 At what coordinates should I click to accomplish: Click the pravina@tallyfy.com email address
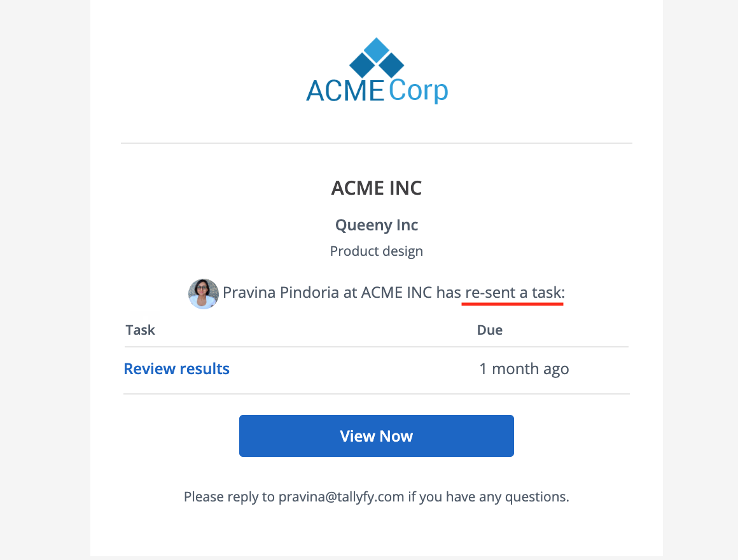(341, 497)
